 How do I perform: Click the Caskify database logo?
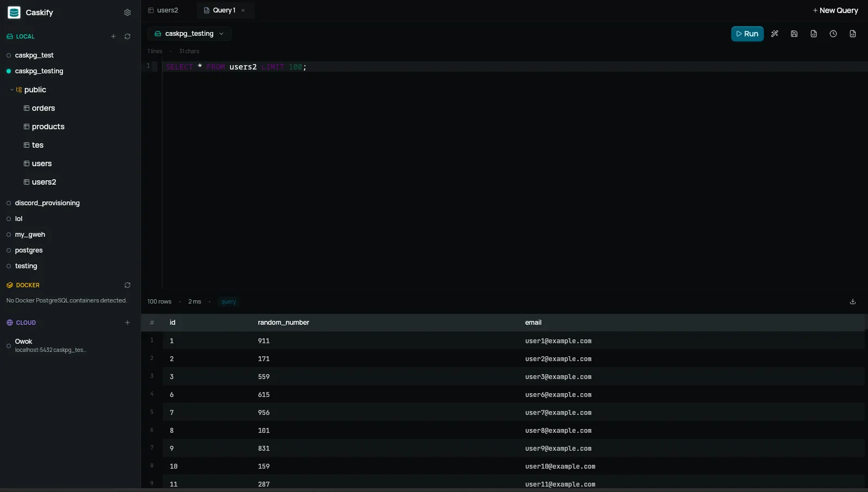click(x=14, y=12)
